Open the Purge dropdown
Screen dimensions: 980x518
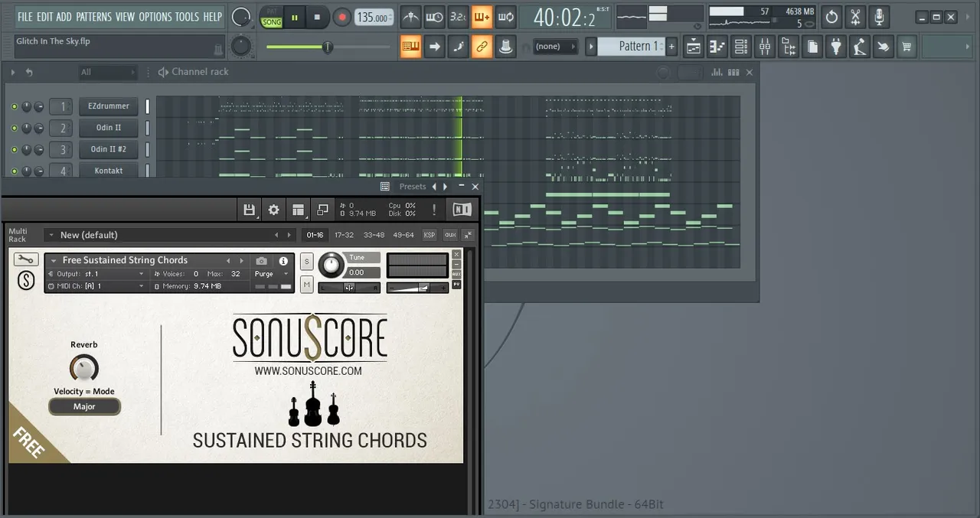pos(272,274)
